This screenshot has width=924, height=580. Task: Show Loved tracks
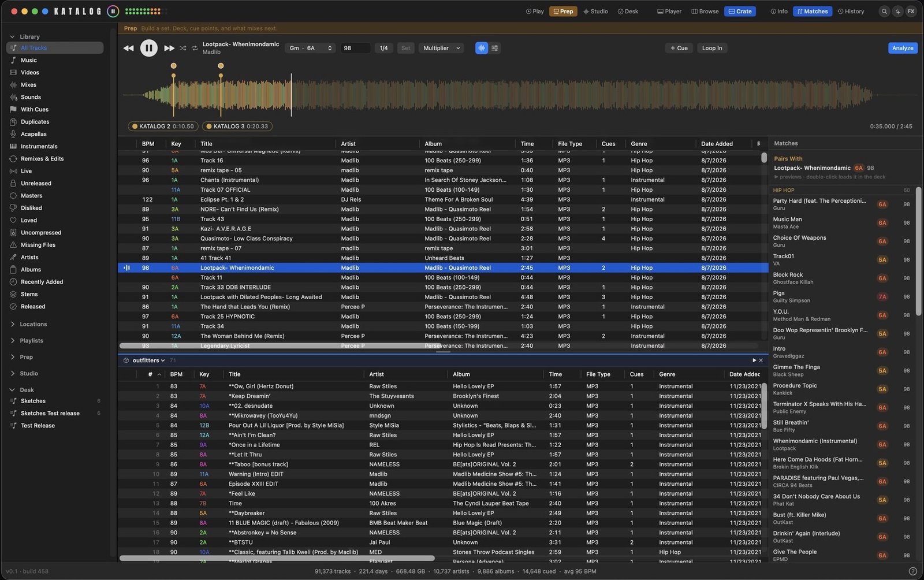(55, 220)
